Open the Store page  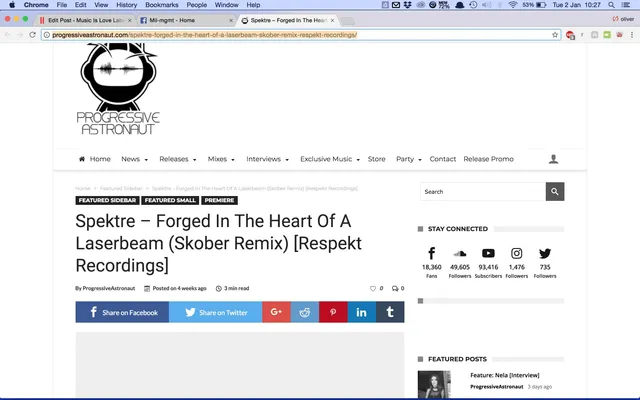[376, 159]
